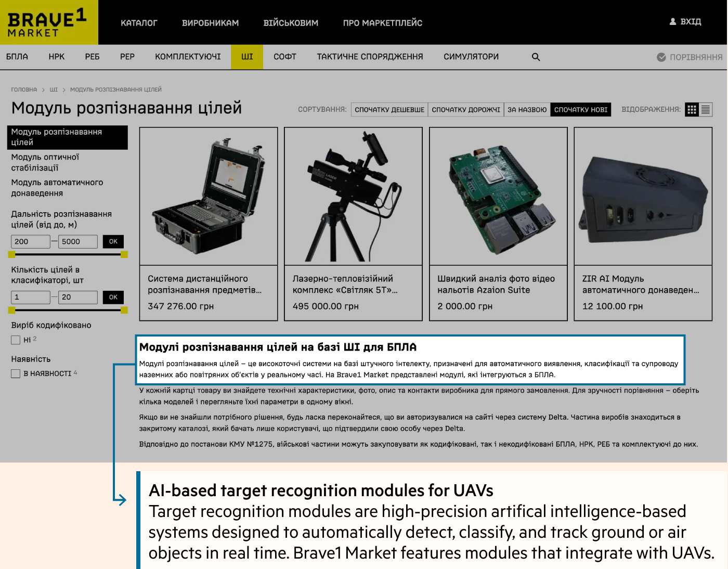728x569 pixels.
Task: Open 'Лазерно-тепловізійний комплекс «Світляк 5Т»' title
Action: click(x=345, y=284)
